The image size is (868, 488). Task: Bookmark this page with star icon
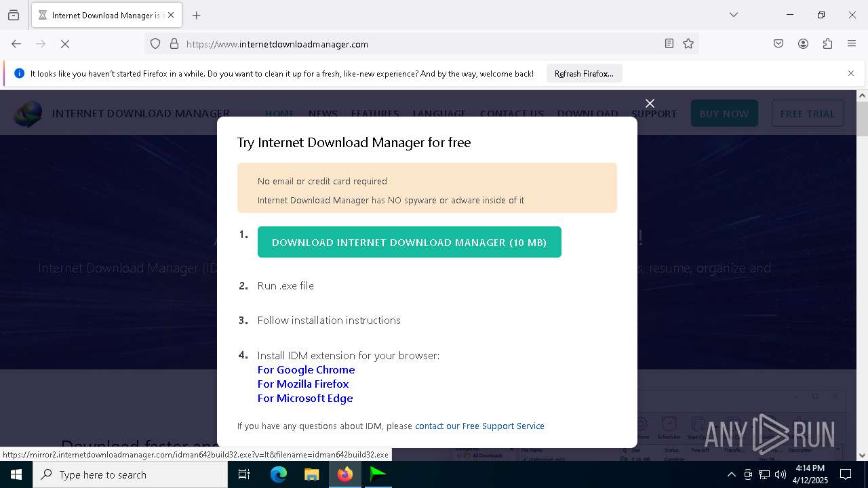tap(688, 44)
